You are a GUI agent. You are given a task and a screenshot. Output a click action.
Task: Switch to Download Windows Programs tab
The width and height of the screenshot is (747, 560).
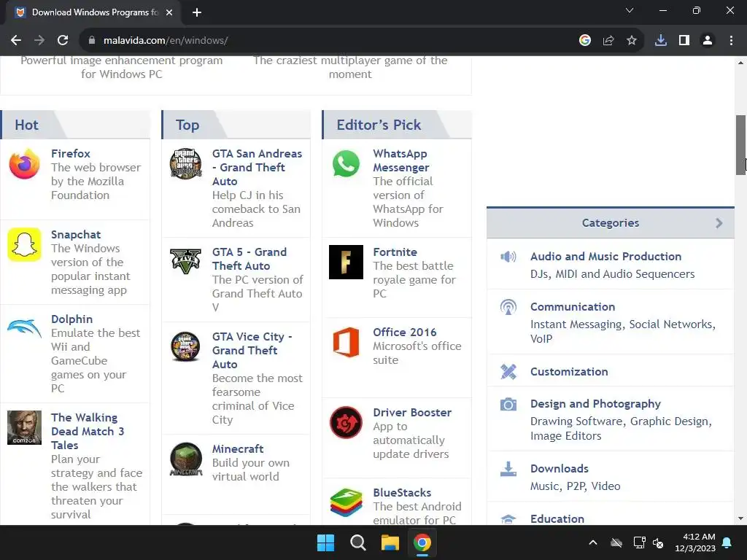point(93,12)
